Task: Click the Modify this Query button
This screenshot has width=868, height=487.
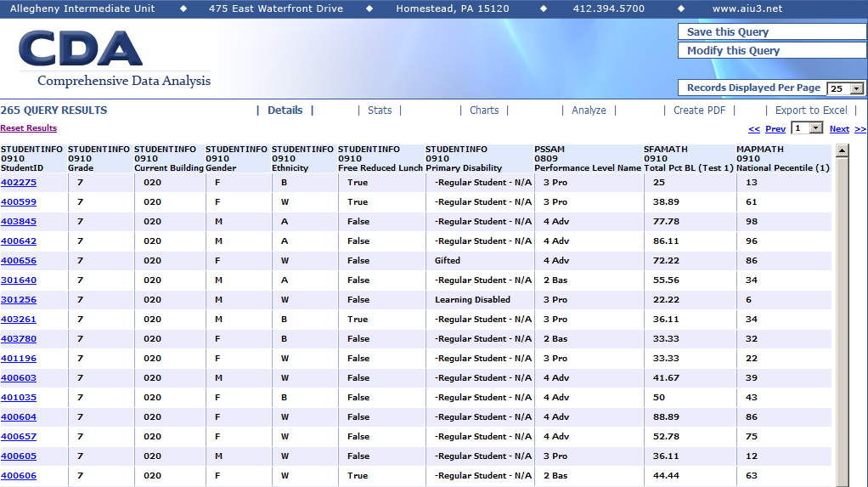Action: click(x=772, y=50)
